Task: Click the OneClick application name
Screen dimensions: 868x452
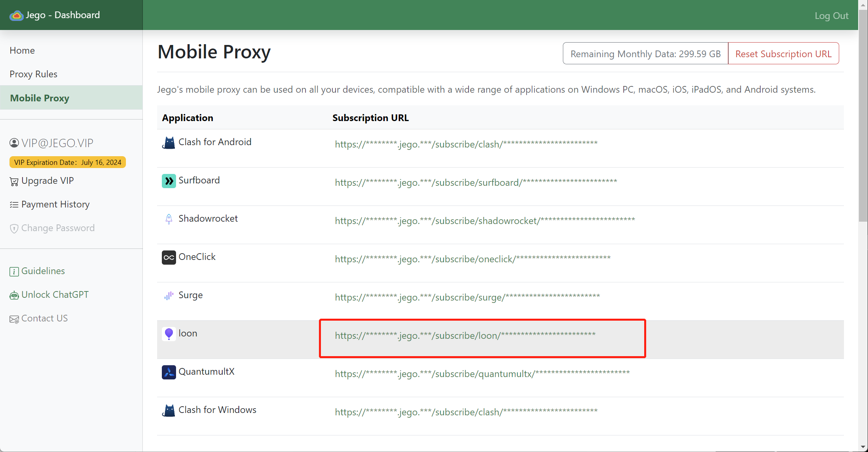Action: point(197,257)
